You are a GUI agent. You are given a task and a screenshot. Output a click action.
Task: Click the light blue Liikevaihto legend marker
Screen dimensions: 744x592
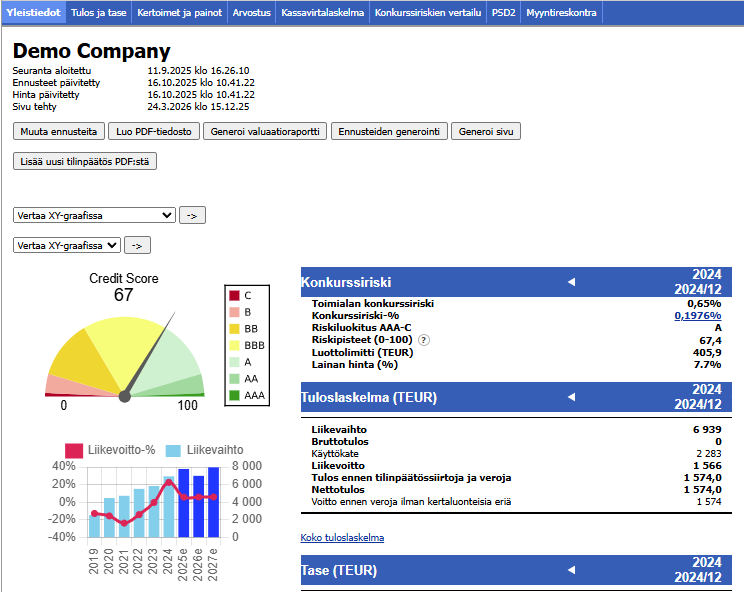[172, 450]
